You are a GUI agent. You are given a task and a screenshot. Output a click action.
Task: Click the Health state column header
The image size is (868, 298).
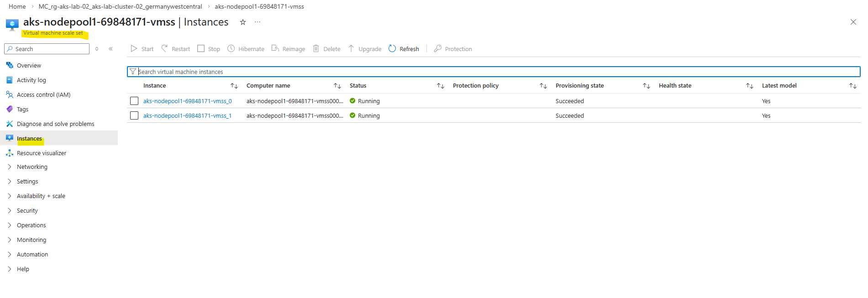click(x=675, y=85)
